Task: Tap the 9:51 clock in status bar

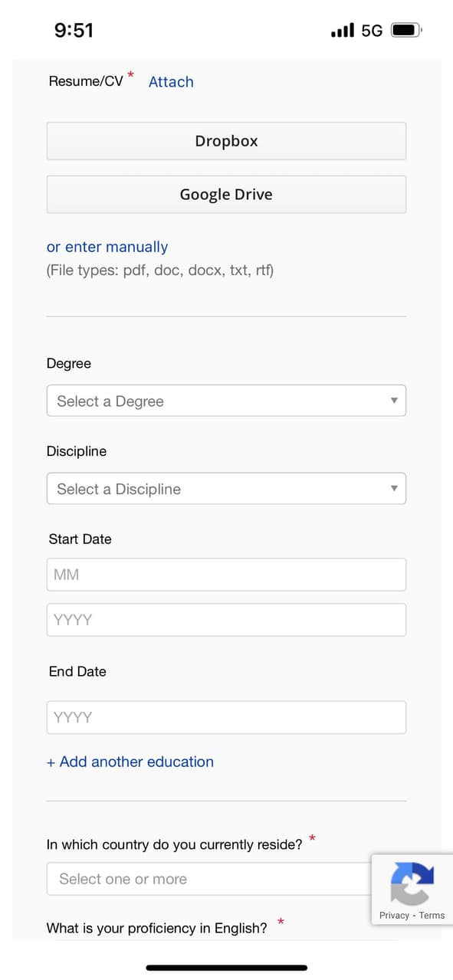Action: [74, 31]
